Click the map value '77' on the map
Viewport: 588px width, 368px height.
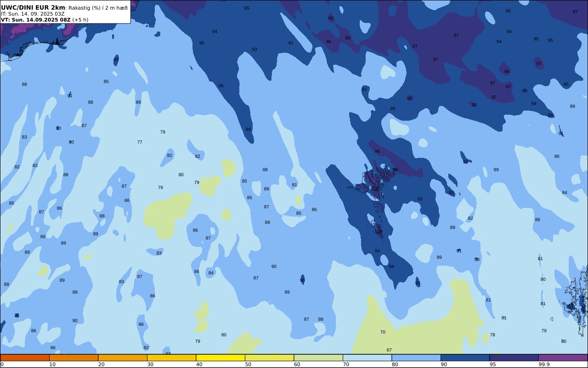pos(140,142)
